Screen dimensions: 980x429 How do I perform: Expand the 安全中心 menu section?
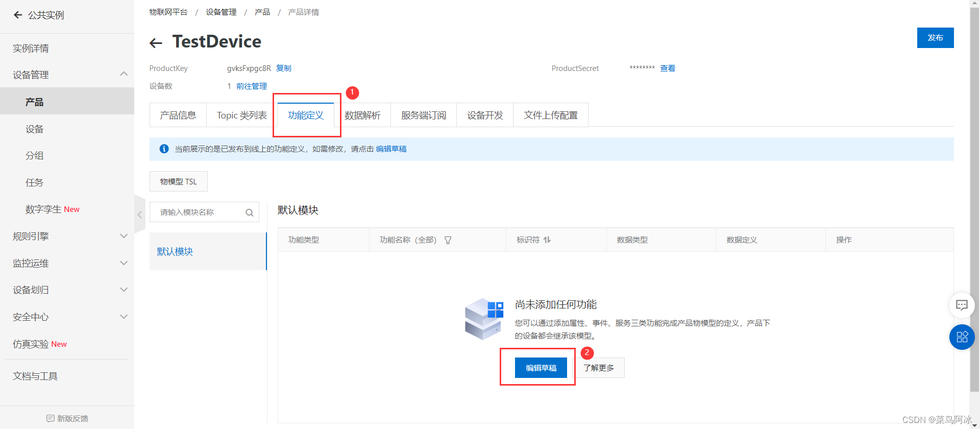coord(124,317)
